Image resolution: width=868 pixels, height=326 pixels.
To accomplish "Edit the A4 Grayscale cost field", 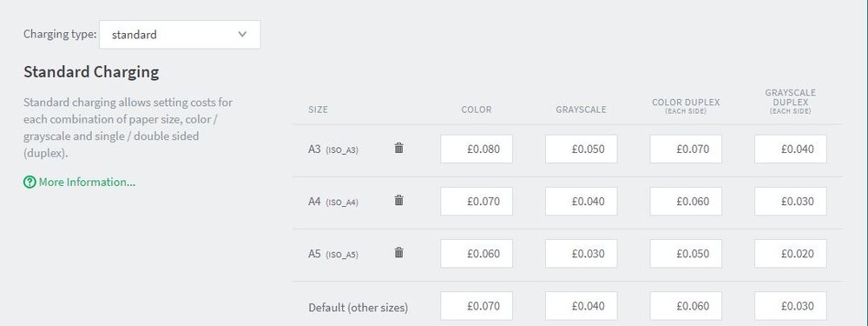I will click(x=582, y=202).
